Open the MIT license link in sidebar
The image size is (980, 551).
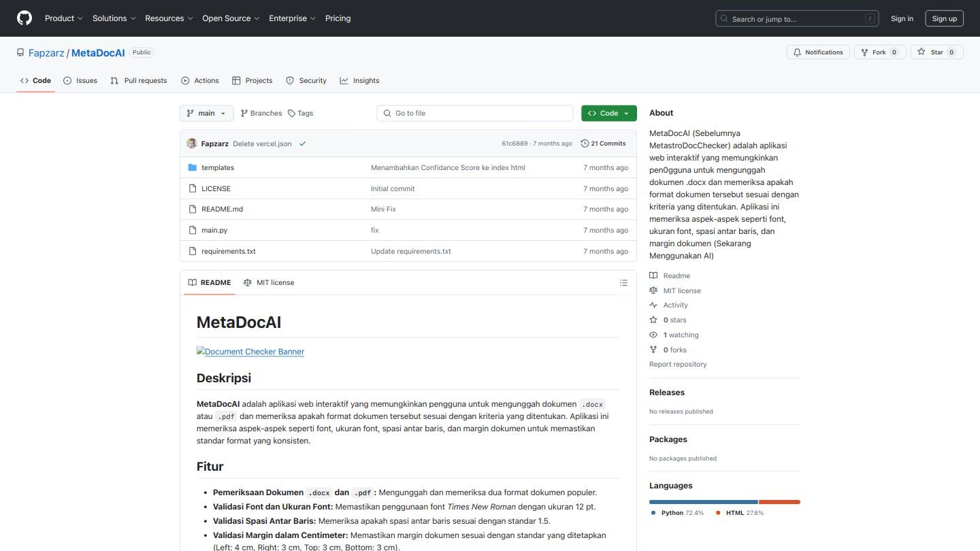[x=675, y=290]
